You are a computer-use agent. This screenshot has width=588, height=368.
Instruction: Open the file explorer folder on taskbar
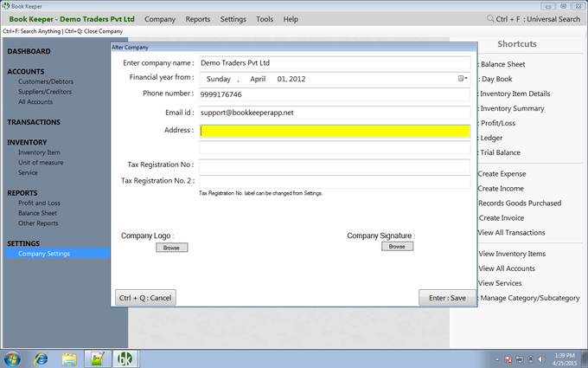(69, 359)
